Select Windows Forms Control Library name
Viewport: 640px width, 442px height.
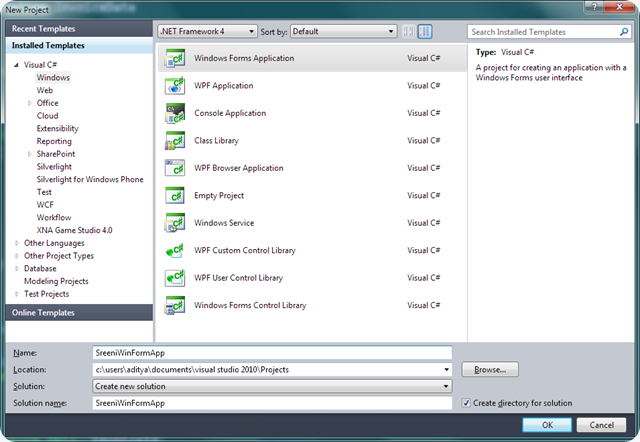(250, 305)
